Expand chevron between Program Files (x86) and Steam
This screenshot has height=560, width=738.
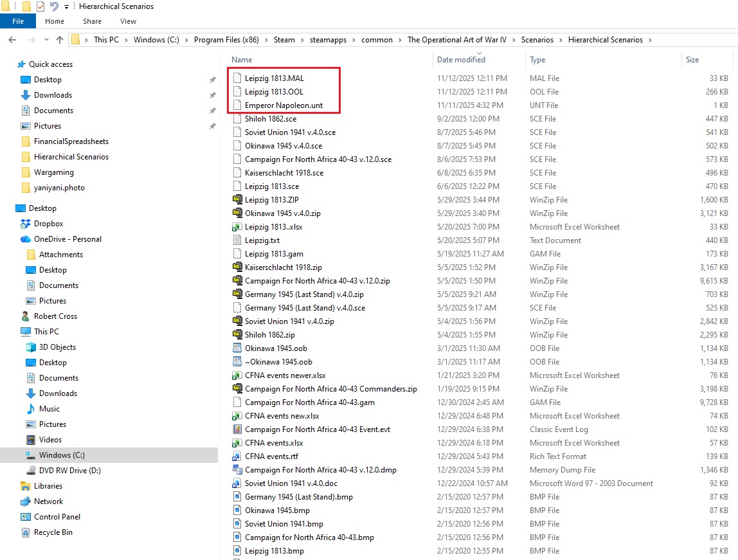[x=266, y=40]
